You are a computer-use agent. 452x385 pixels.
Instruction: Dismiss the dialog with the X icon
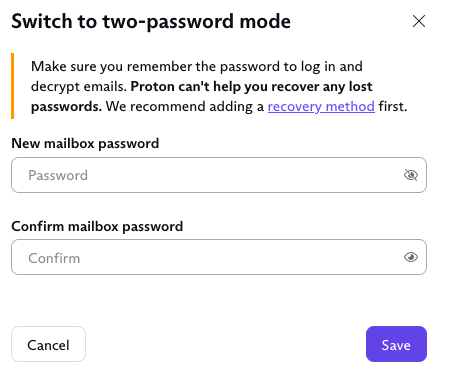419,21
